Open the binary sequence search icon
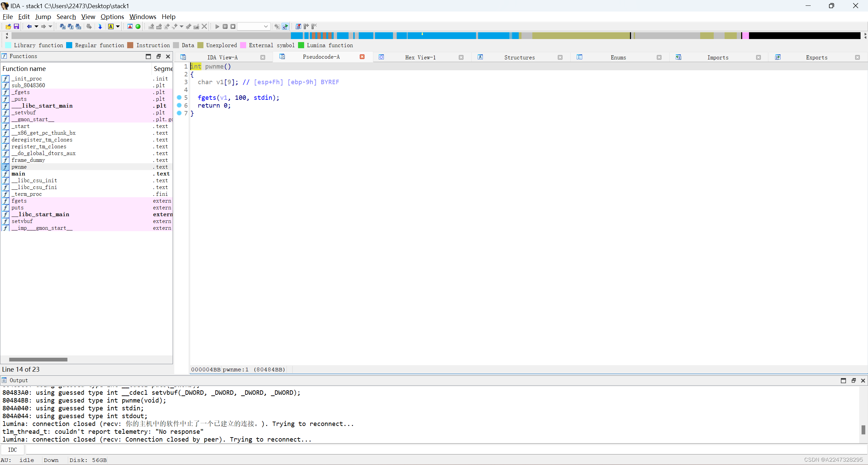 pos(78,26)
